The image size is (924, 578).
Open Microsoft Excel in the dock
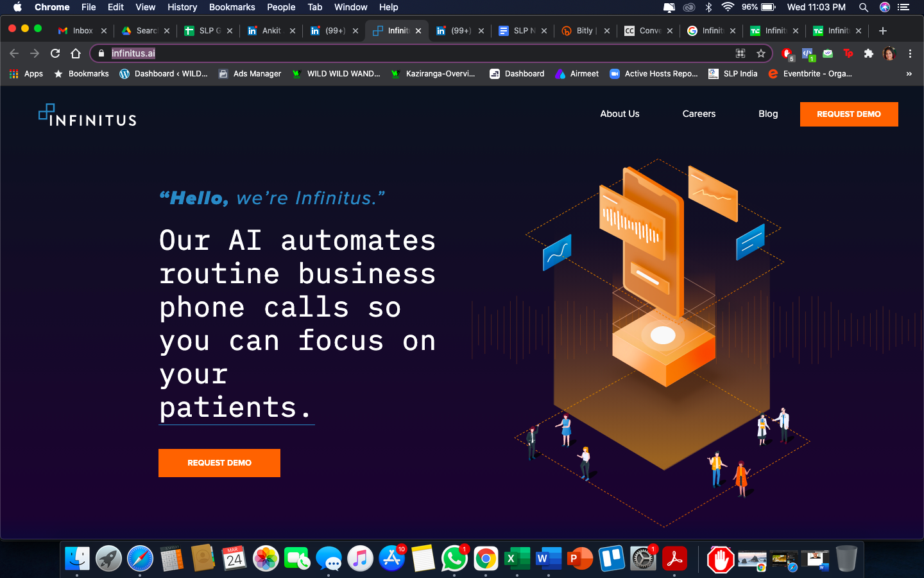[x=517, y=558]
